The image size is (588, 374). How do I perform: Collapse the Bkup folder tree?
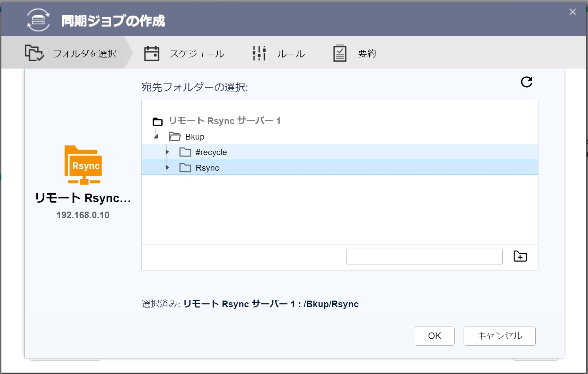click(x=156, y=136)
